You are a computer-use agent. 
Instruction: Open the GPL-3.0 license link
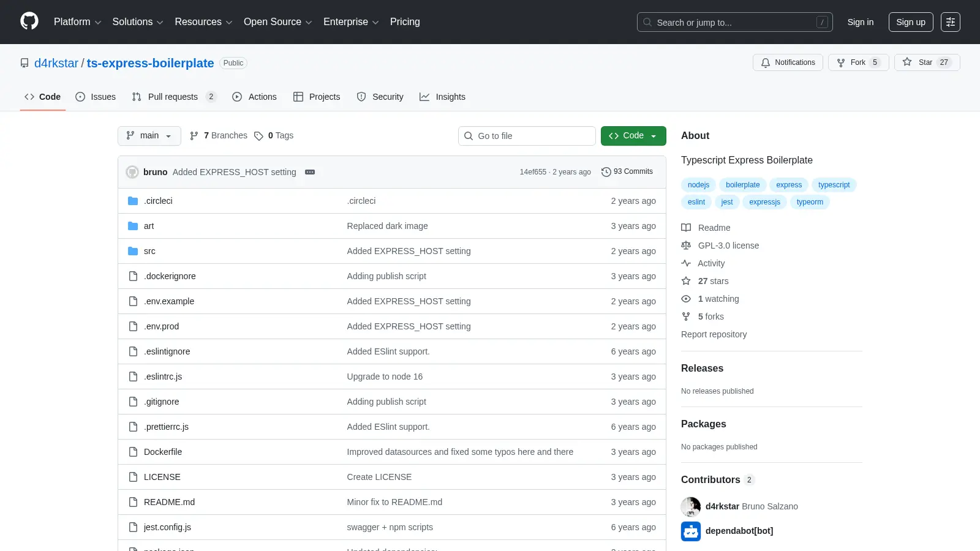click(x=720, y=246)
